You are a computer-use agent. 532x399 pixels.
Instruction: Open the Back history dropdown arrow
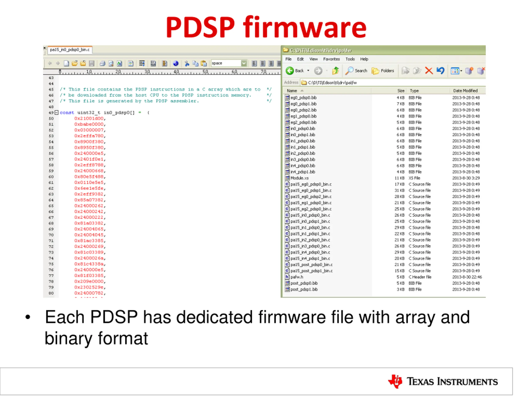[x=308, y=71]
